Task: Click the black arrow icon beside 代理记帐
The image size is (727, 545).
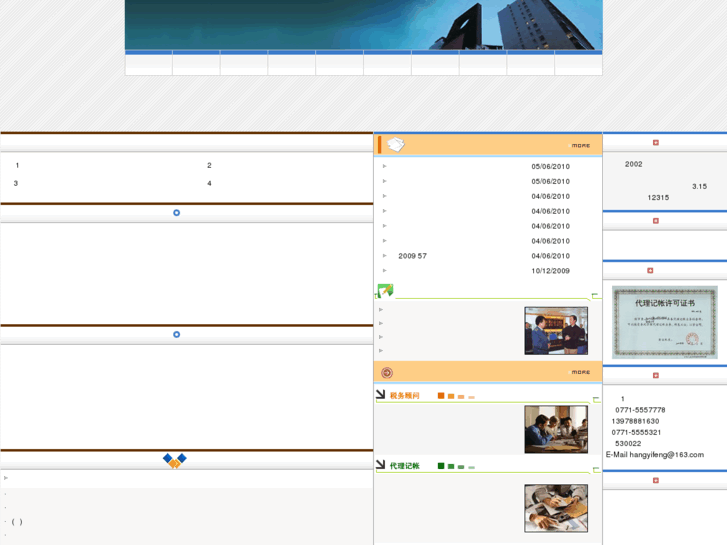Action: click(380, 464)
